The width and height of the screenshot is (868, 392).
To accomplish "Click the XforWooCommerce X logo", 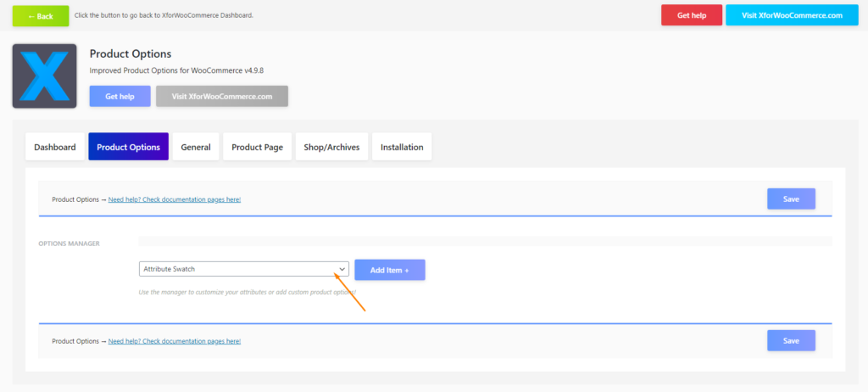I will point(44,76).
